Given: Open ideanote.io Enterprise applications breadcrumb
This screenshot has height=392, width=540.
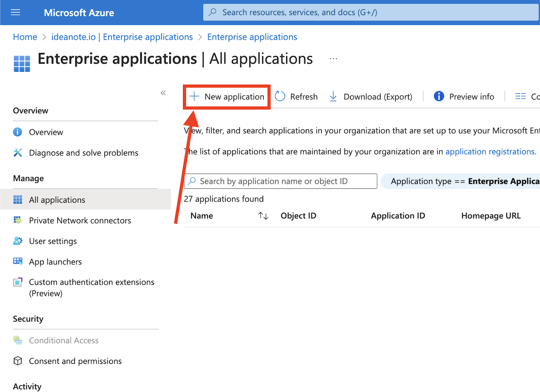Looking at the screenshot, I should [x=122, y=37].
